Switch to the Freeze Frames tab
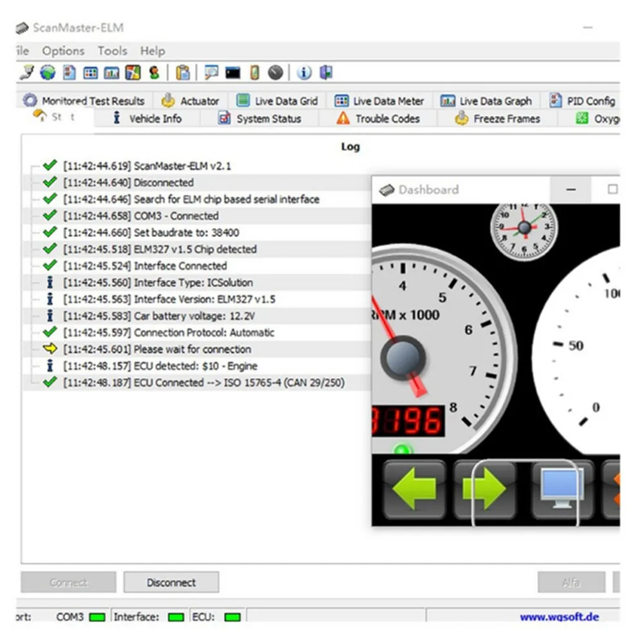Screen dimensions: 644x644 (497, 118)
